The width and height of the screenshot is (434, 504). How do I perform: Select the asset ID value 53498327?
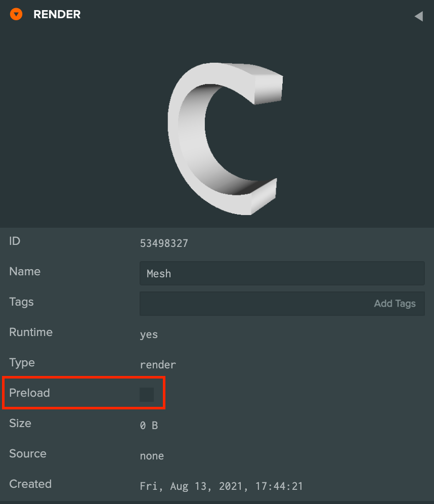tap(164, 243)
